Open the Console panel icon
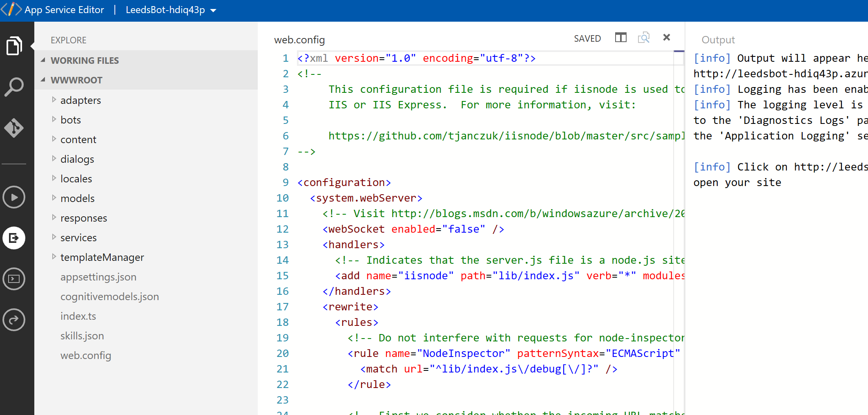Image resolution: width=868 pixels, height=415 pixels. (14, 279)
